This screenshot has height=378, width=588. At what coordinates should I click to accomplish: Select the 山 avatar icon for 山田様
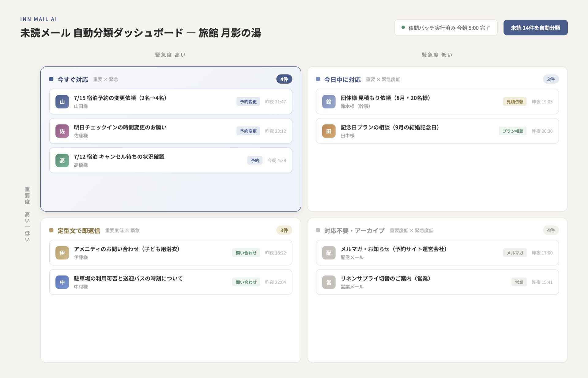coord(62,102)
